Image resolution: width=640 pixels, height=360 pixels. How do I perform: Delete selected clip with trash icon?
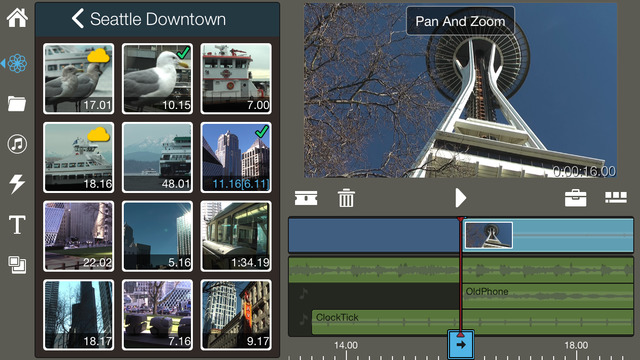(x=346, y=198)
